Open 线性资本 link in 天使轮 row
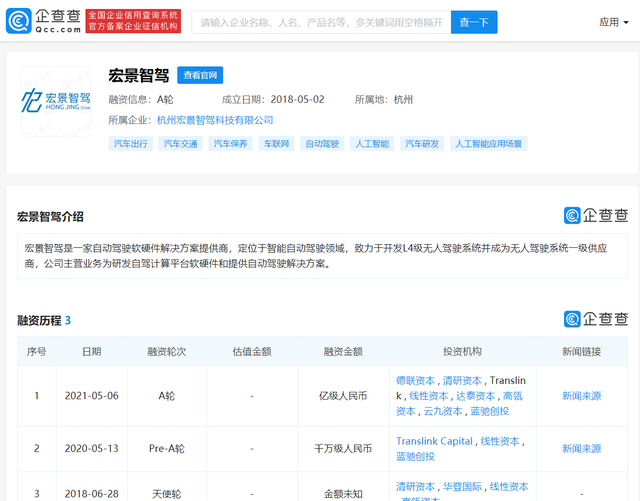Viewport: 640px width, 501px height. point(509,487)
